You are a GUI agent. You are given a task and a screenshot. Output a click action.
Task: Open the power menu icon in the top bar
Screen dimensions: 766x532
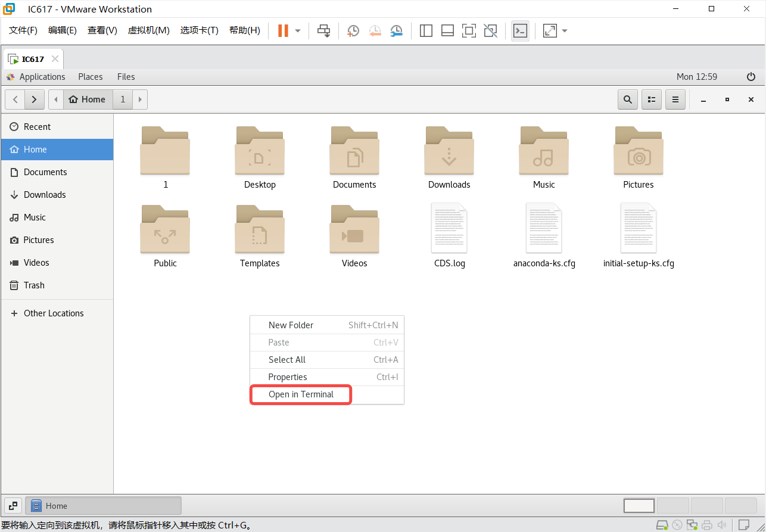(751, 77)
